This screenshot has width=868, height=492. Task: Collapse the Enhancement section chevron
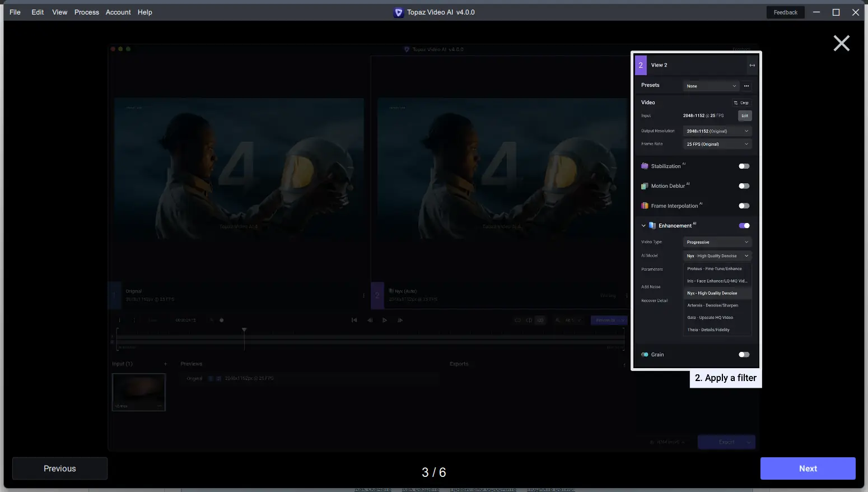643,226
